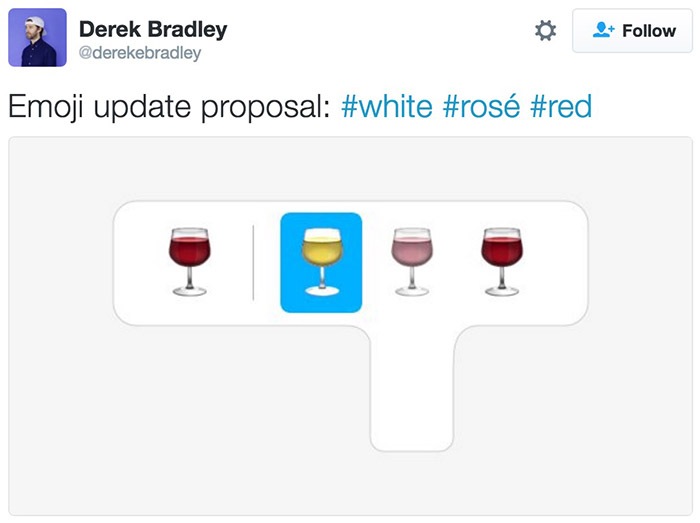Click the vertical divider in emoji picker
The image size is (700, 523).
click(253, 262)
